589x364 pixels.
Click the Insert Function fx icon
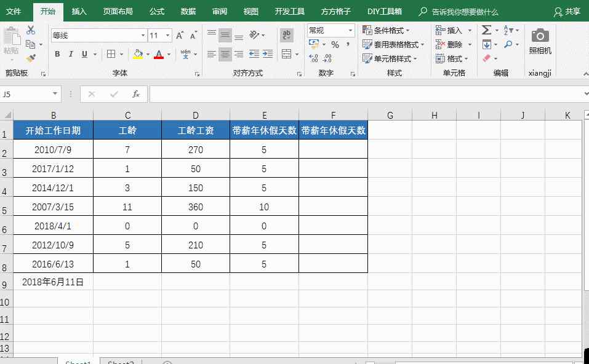136,94
